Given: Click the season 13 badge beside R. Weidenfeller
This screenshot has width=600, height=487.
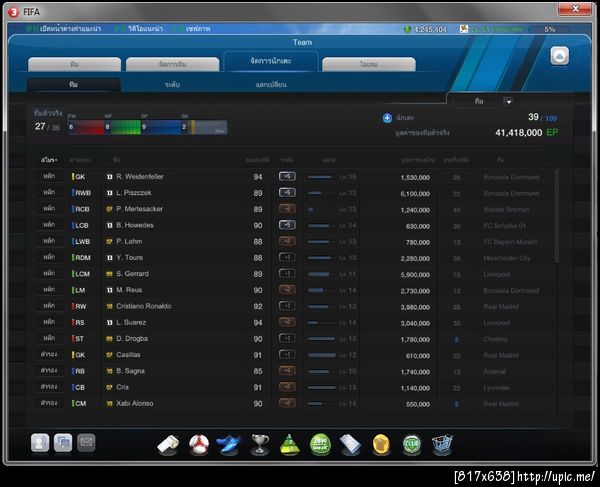Looking at the screenshot, I should 109,177.
